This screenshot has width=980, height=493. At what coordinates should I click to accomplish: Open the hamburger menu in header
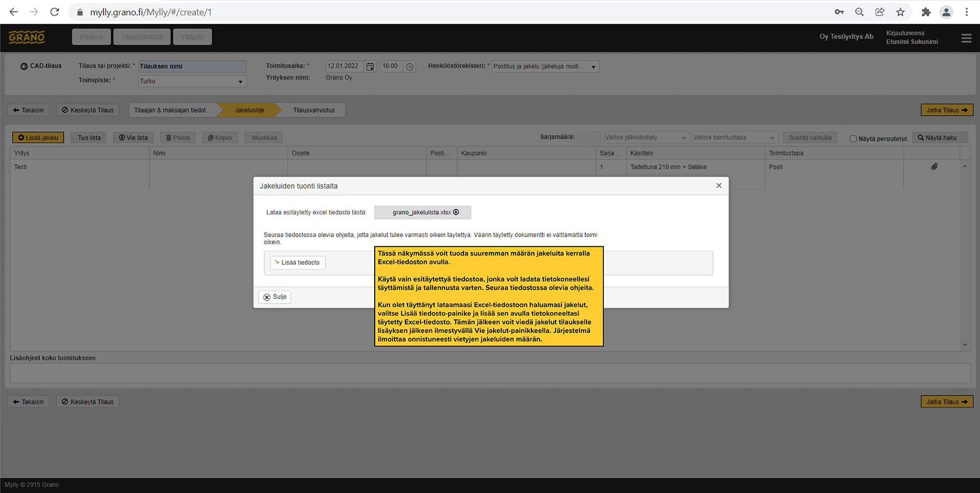coord(966,38)
